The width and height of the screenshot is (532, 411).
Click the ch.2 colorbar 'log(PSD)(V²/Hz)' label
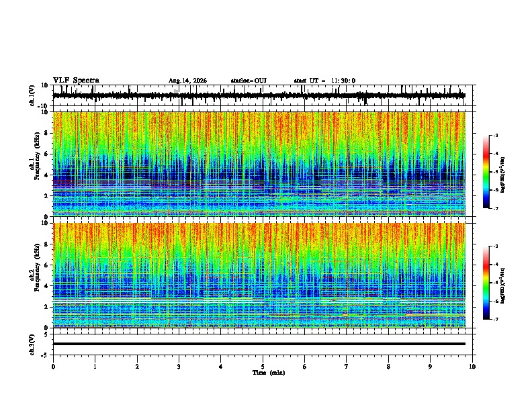coord(502,285)
